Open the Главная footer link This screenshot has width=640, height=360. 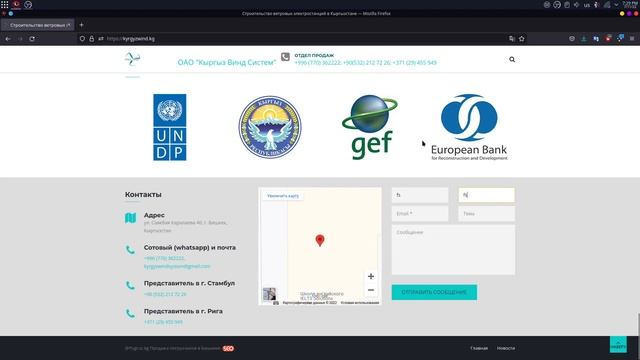[479, 348]
